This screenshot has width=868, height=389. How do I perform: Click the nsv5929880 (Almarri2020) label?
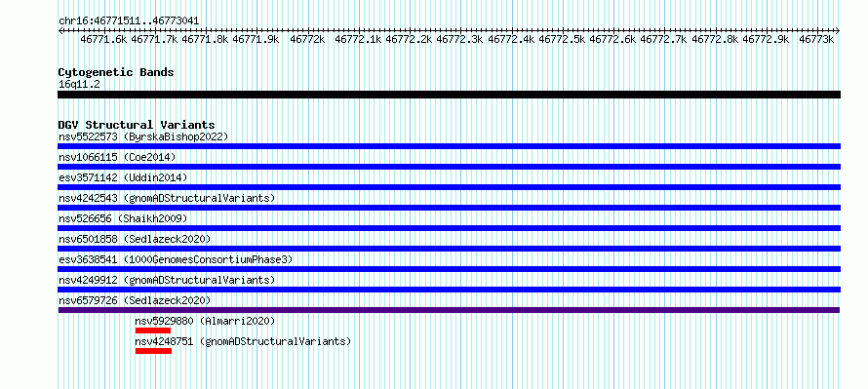tap(205, 321)
